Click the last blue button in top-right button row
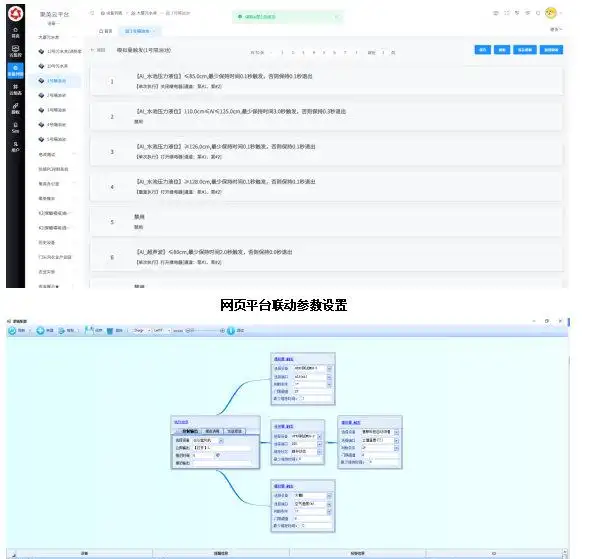The image size is (592, 559). tap(551, 50)
